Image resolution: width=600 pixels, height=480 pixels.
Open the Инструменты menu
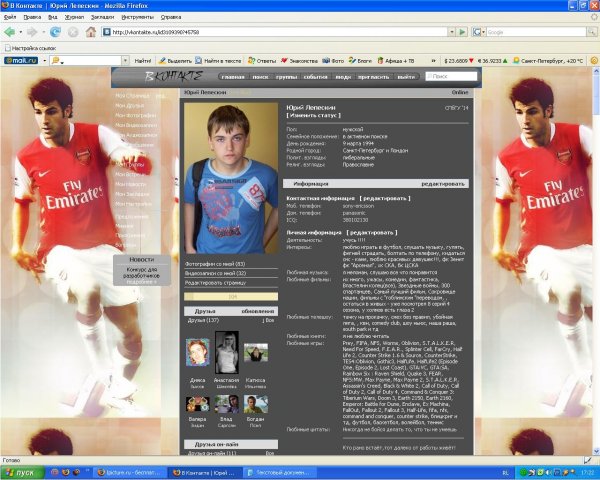point(137,17)
